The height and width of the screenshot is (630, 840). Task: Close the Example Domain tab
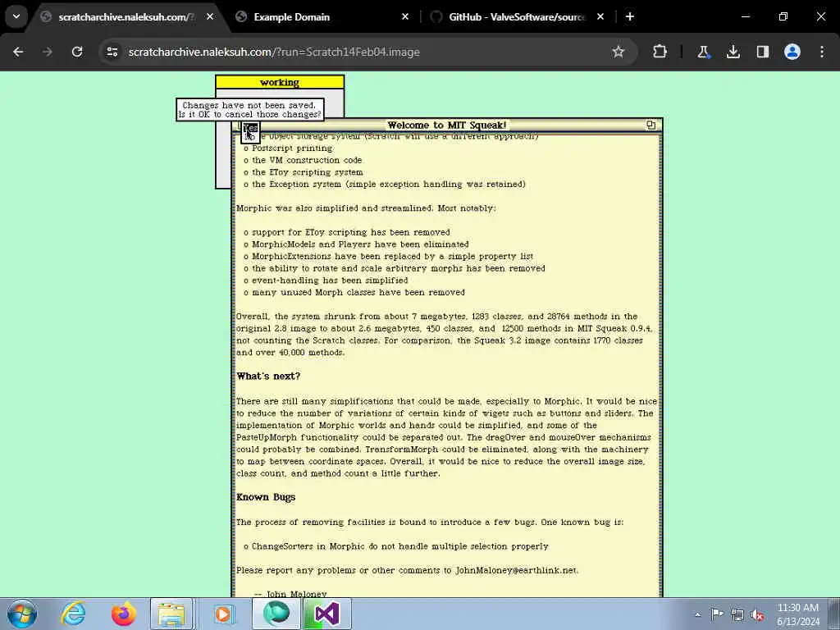pyautogui.click(x=405, y=16)
